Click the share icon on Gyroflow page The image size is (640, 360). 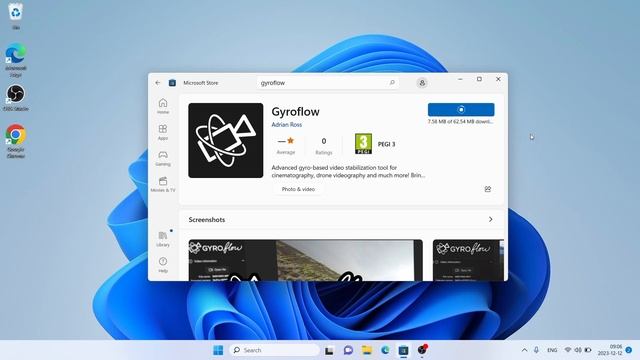(x=487, y=189)
